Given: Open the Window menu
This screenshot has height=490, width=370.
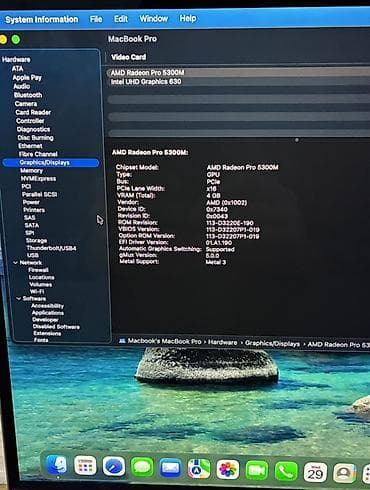Looking at the screenshot, I should [x=154, y=19].
